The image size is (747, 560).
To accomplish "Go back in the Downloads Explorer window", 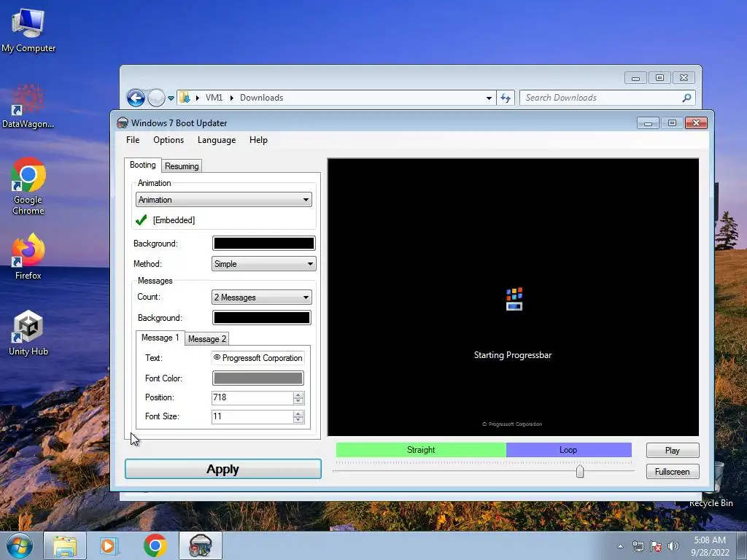I will click(136, 98).
